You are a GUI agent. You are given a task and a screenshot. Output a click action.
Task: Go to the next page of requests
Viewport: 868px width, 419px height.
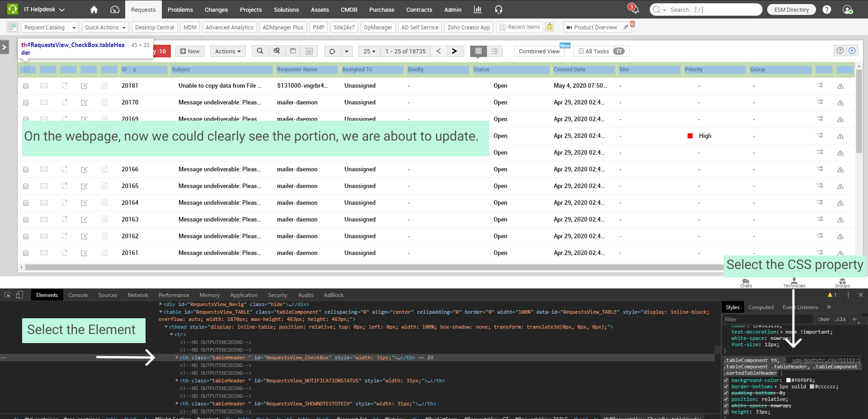[454, 51]
